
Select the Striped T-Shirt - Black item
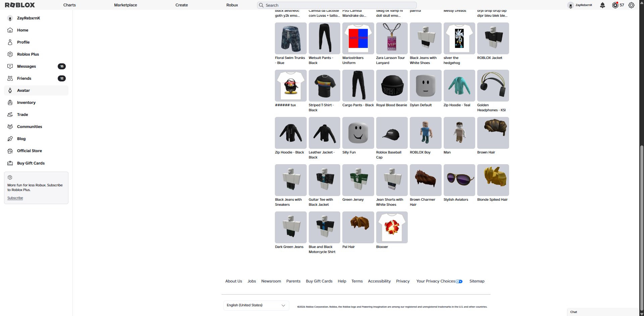coord(325,85)
